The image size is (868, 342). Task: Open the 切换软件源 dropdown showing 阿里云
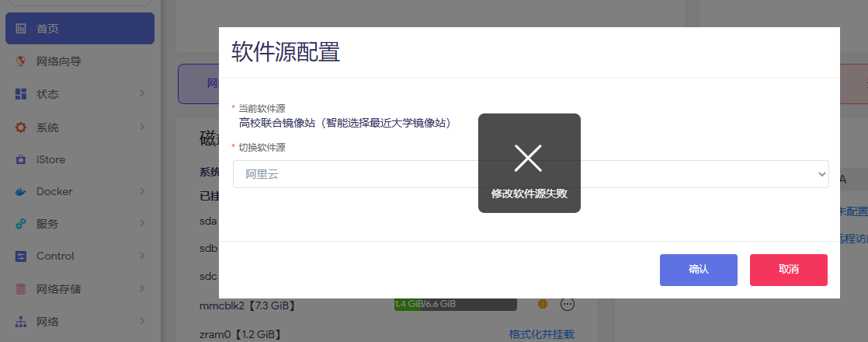tap(530, 174)
